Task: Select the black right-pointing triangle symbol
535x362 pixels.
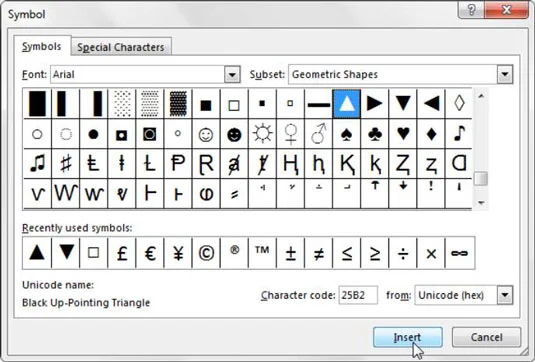Action: 374,104
